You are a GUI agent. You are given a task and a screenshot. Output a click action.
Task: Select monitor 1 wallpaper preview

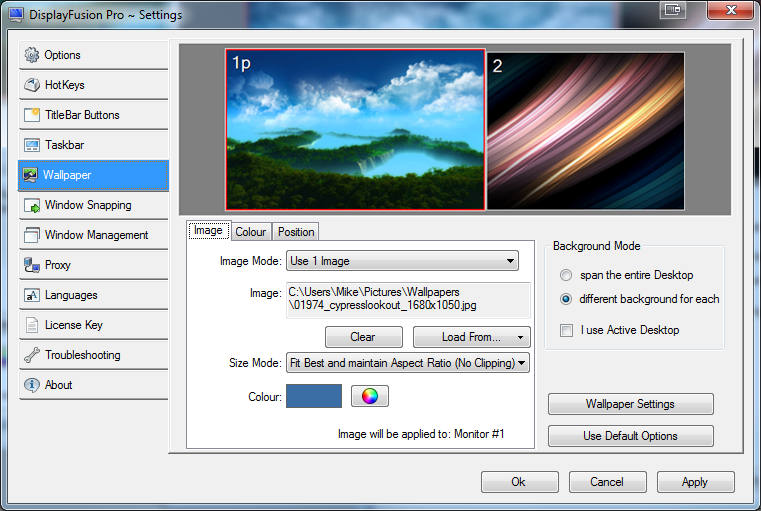[x=355, y=130]
